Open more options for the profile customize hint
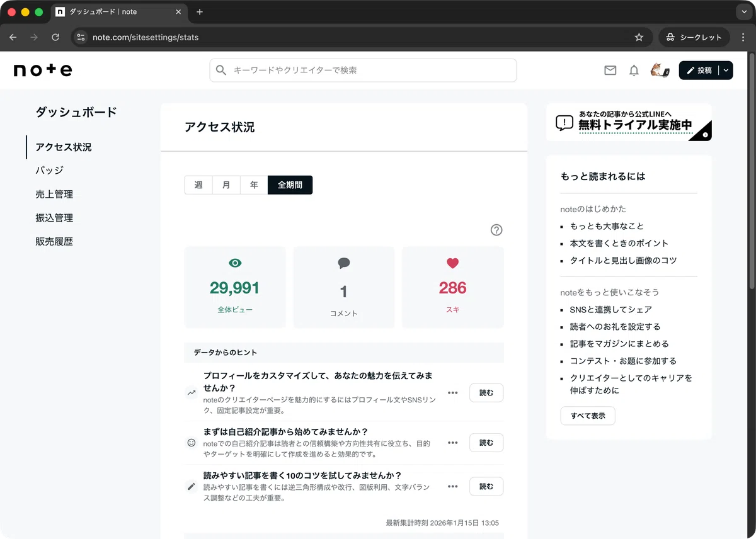This screenshot has height=539, width=756. point(452,393)
